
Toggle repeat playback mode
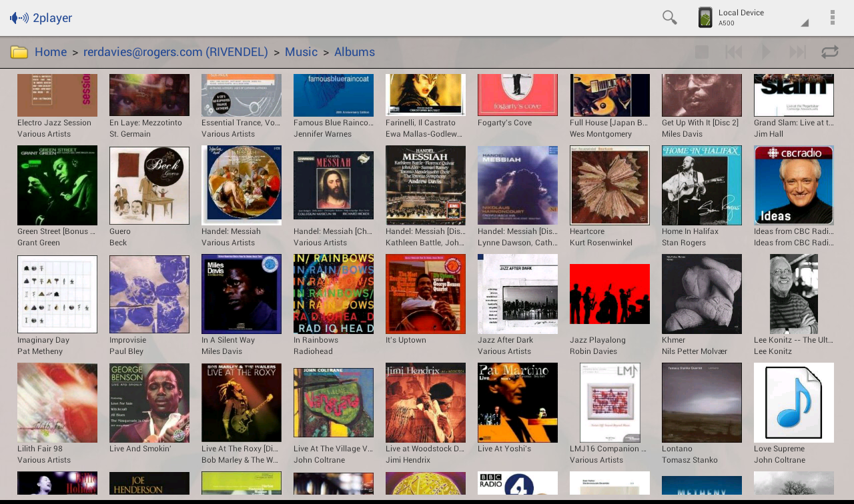pyautogui.click(x=829, y=51)
